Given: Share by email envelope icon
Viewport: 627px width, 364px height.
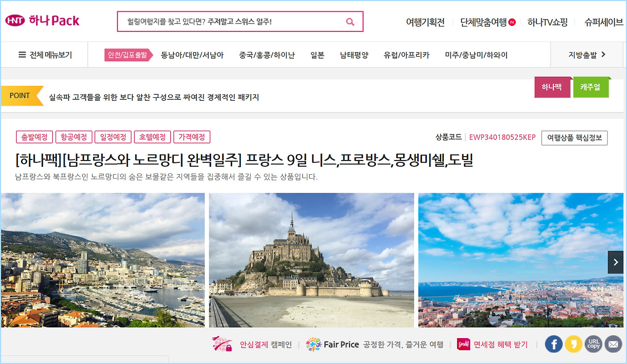Looking at the screenshot, I should pos(613,344).
